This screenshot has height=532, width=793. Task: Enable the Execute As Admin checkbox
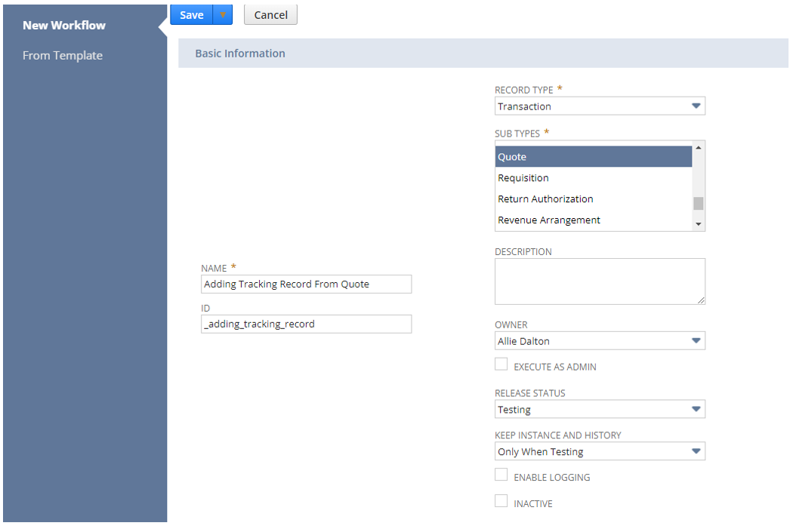501,364
